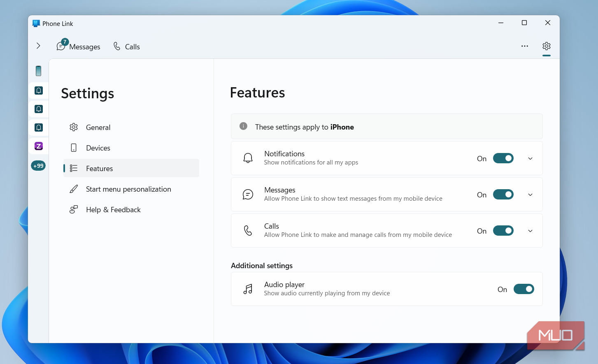Image resolution: width=598 pixels, height=364 pixels.
Task: Expand the Calls feature row chevron
Action: click(x=530, y=231)
